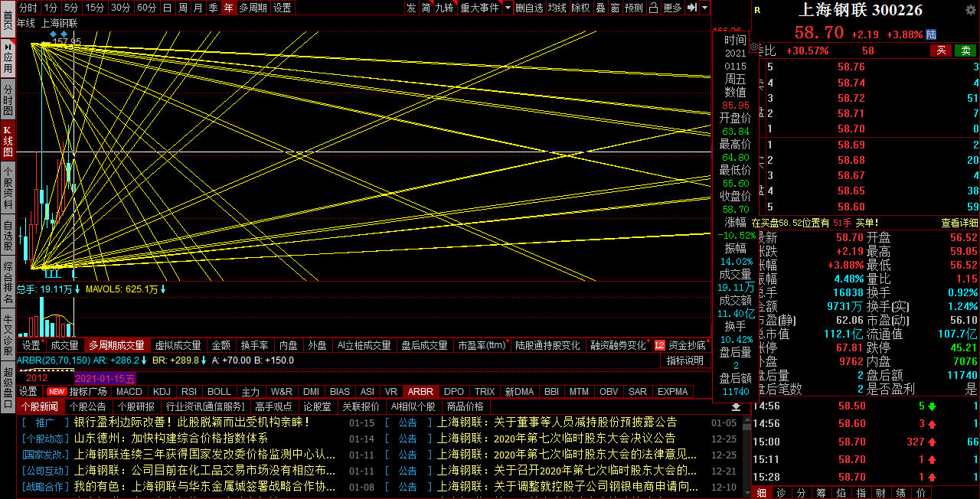Toggle 均线 moving average lines
This screenshot has height=499, width=980.
pyautogui.click(x=557, y=8)
